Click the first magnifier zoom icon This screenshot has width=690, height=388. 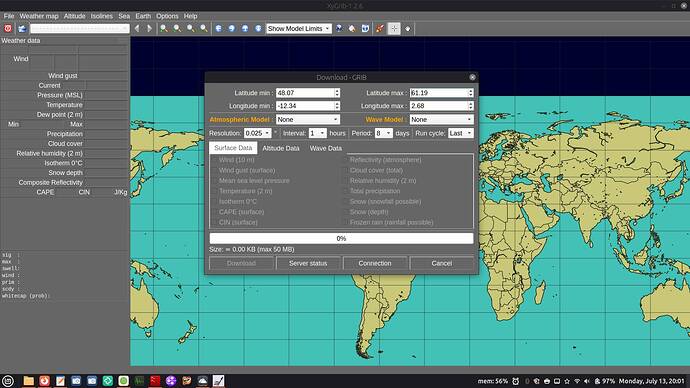click(164, 29)
